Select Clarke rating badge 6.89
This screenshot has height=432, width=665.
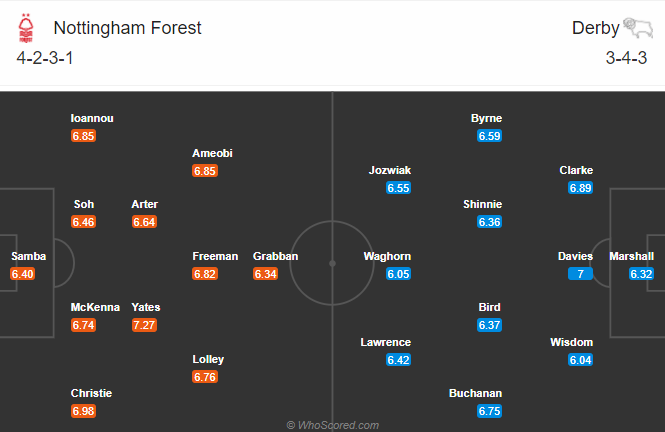click(580, 188)
